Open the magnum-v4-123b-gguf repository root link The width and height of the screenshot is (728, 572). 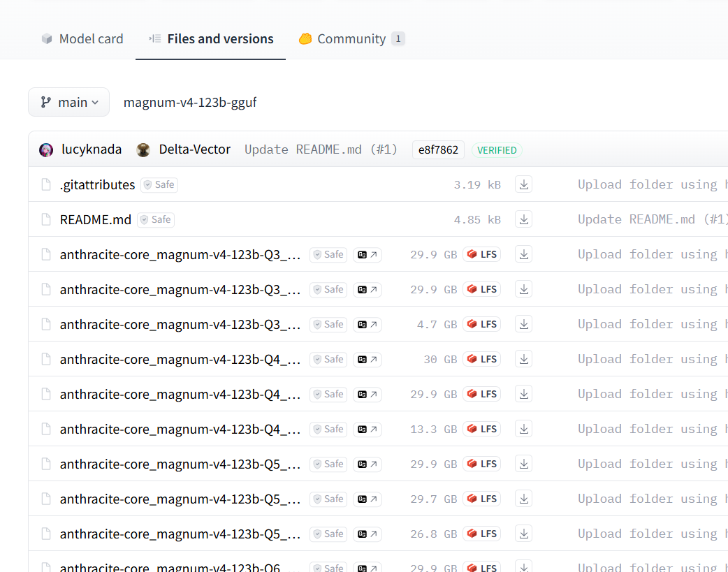(190, 102)
